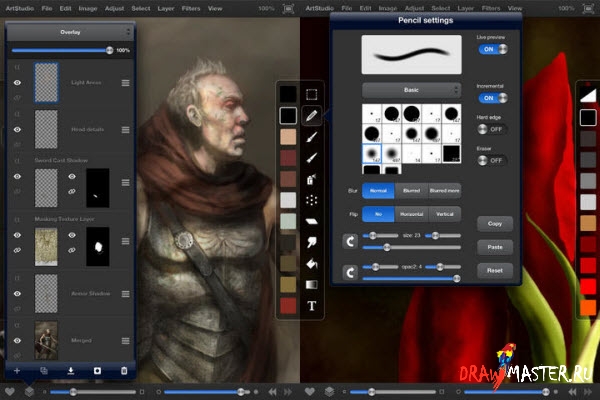Select the smudge finger tool
600x400 pixels.
tap(312, 242)
